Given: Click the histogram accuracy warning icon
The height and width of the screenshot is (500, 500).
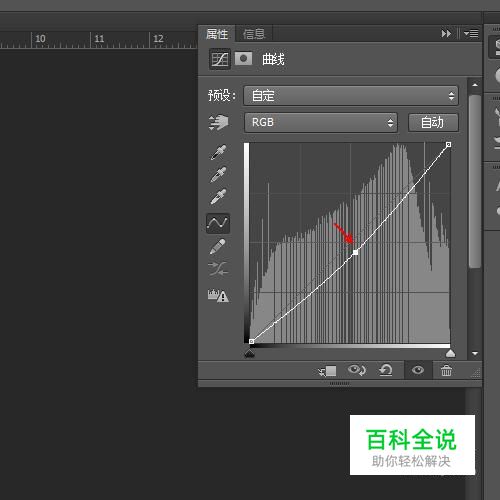Looking at the screenshot, I should coord(218,295).
